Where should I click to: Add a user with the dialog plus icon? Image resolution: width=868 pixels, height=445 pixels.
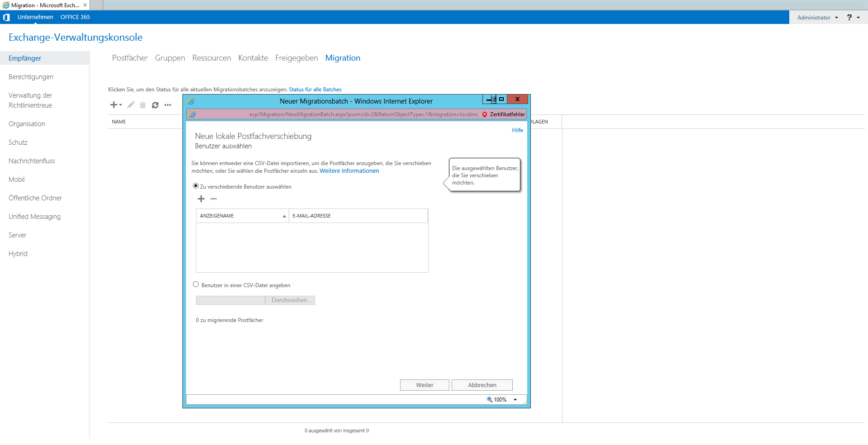[x=201, y=199]
